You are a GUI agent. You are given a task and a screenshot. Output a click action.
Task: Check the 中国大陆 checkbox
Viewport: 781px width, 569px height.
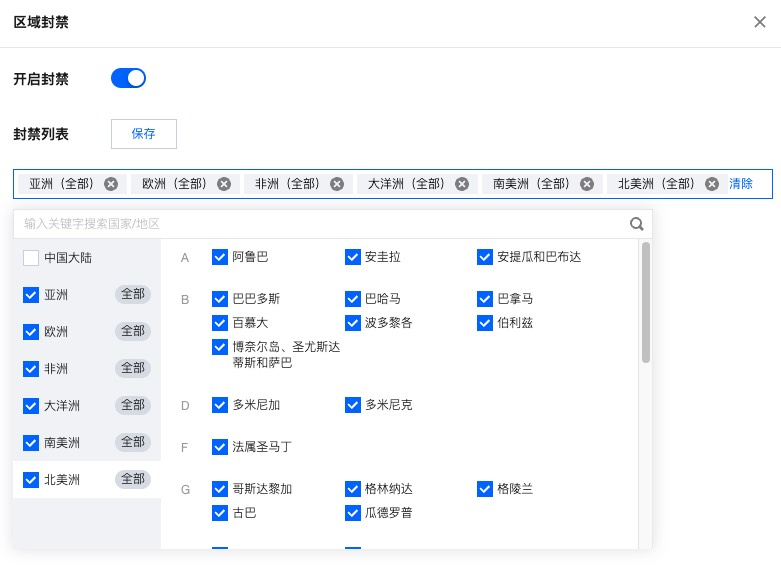[x=31, y=258]
